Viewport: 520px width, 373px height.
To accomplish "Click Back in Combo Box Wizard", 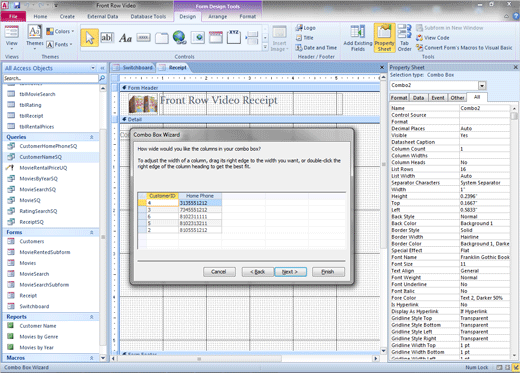I will coord(258,272).
